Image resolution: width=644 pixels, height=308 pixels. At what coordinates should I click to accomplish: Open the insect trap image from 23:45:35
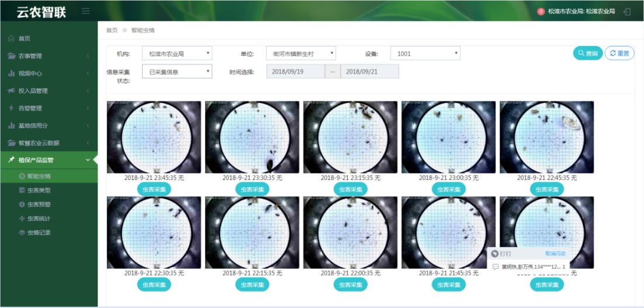154,137
